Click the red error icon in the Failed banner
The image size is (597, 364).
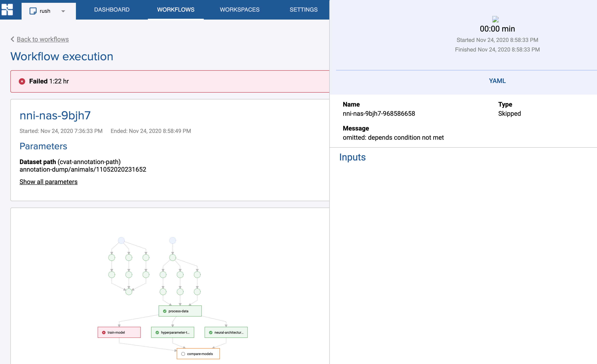(x=22, y=82)
